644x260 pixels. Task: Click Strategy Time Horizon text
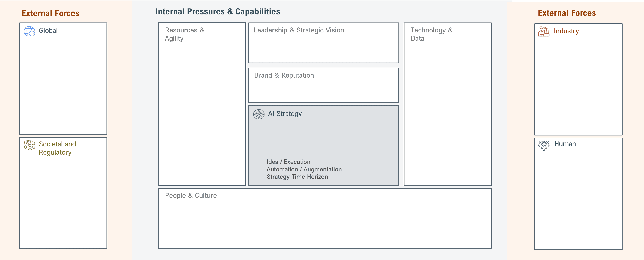(x=297, y=177)
